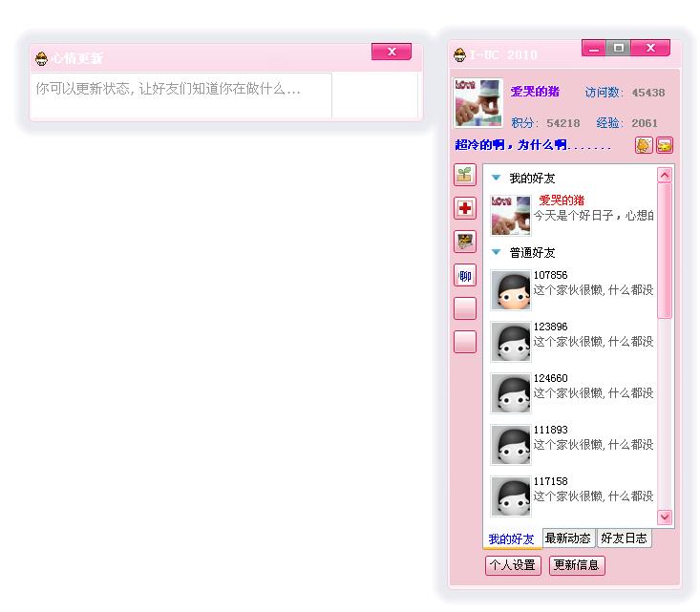
Task: Maximize the I-UC 2010 window
Action: point(618,48)
